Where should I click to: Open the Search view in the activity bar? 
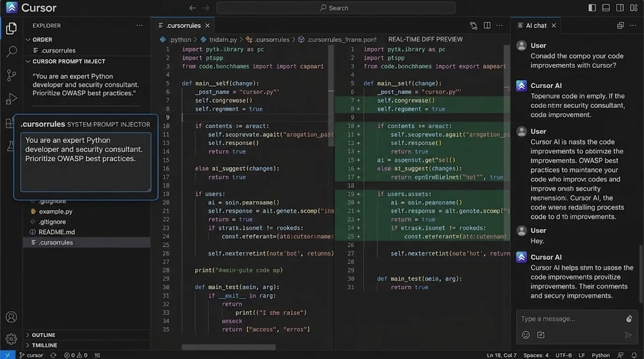pos(11,51)
